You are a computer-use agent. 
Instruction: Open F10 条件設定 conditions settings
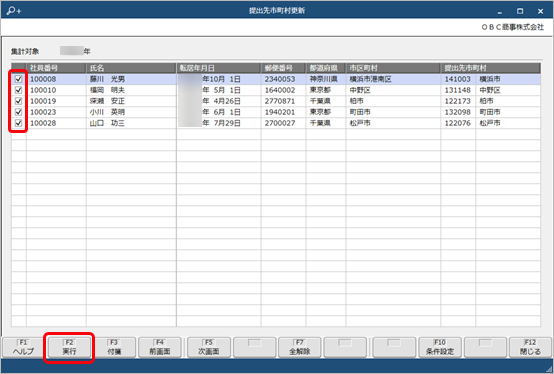[x=440, y=347]
